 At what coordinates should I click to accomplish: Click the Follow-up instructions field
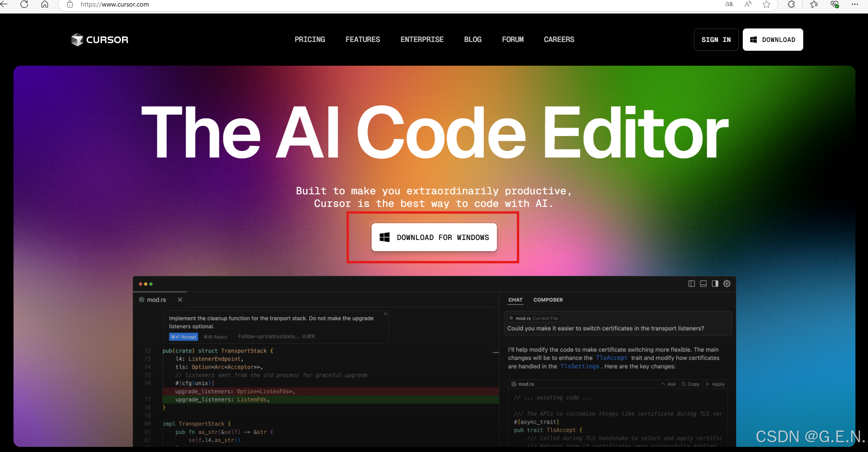277,336
